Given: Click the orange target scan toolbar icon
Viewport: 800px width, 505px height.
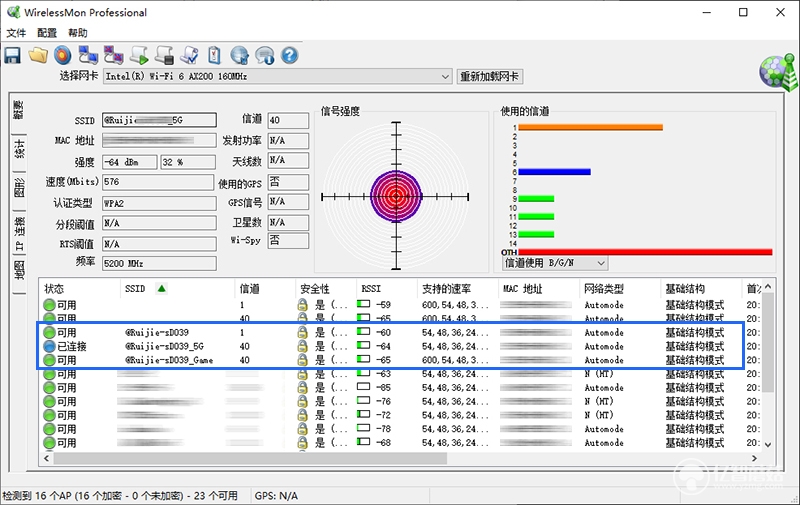Looking at the screenshot, I should pyautogui.click(x=63, y=55).
